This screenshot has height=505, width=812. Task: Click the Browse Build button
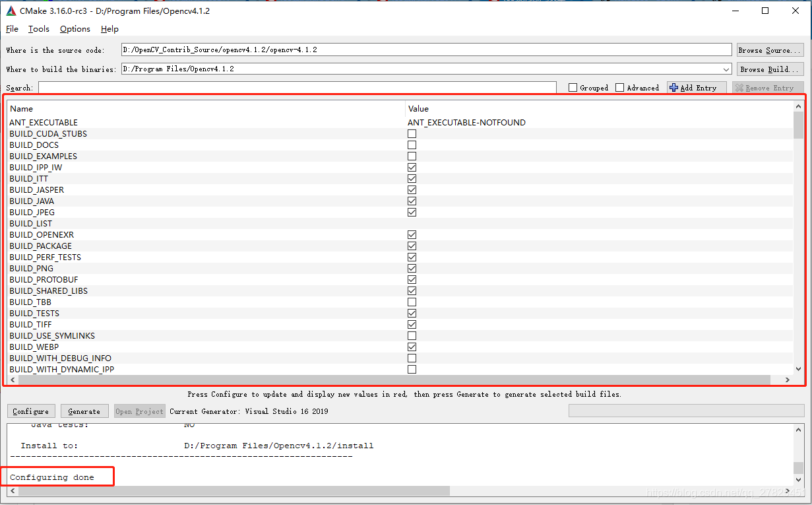pyautogui.click(x=770, y=69)
